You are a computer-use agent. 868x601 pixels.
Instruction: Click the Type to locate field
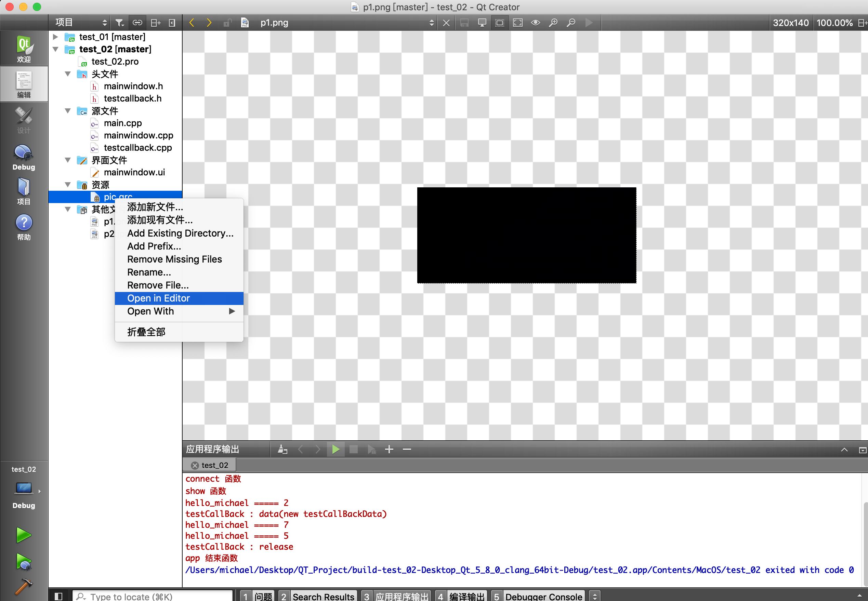(152, 596)
